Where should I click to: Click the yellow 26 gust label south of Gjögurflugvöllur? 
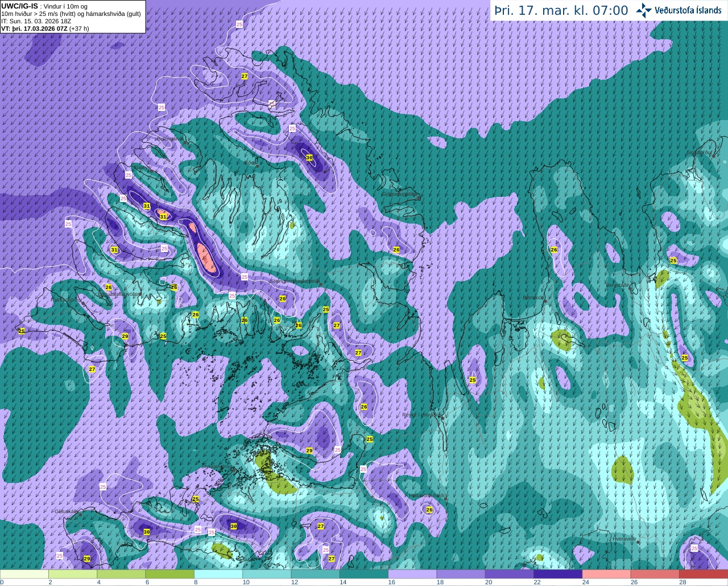pos(396,250)
